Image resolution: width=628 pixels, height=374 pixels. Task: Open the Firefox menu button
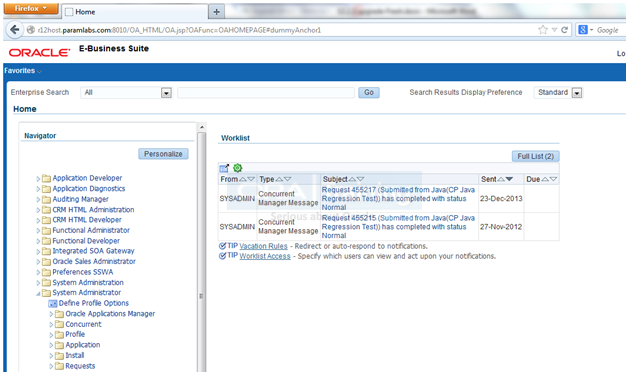tap(31, 8)
